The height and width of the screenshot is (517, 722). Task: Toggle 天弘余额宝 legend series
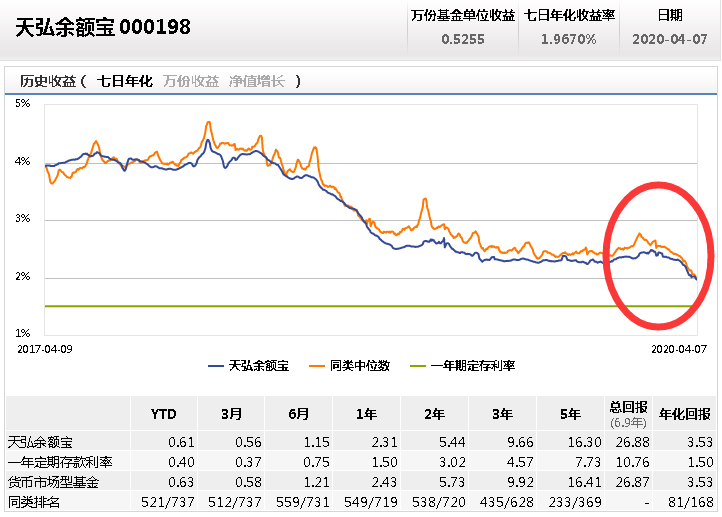tap(249, 366)
